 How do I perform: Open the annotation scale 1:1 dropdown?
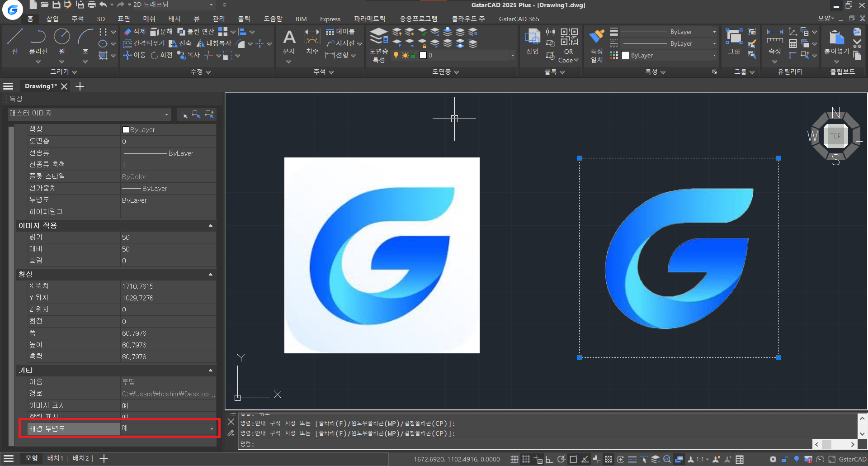pyautogui.click(x=703, y=459)
